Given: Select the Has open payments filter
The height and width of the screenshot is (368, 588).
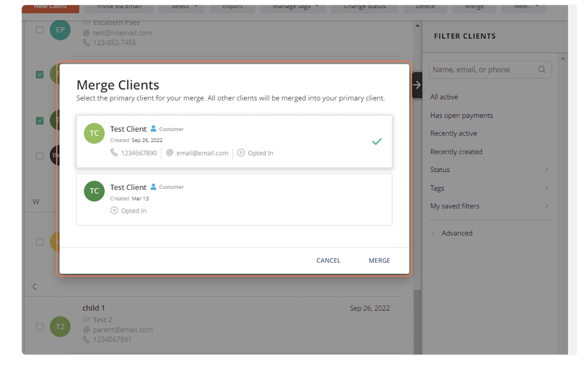Looking at the screenshot, I should pos(461,115).
